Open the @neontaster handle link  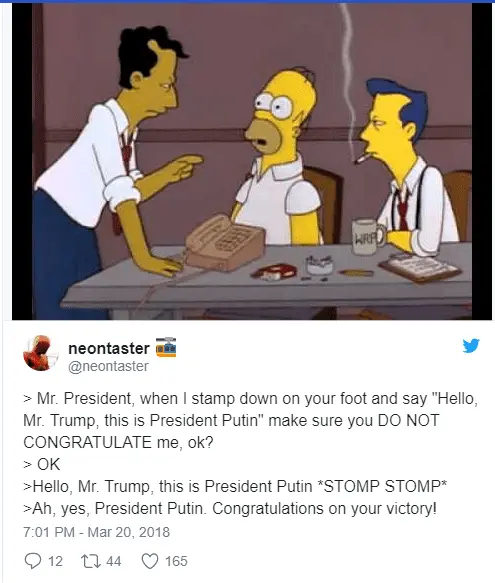[x=108, y=366]
